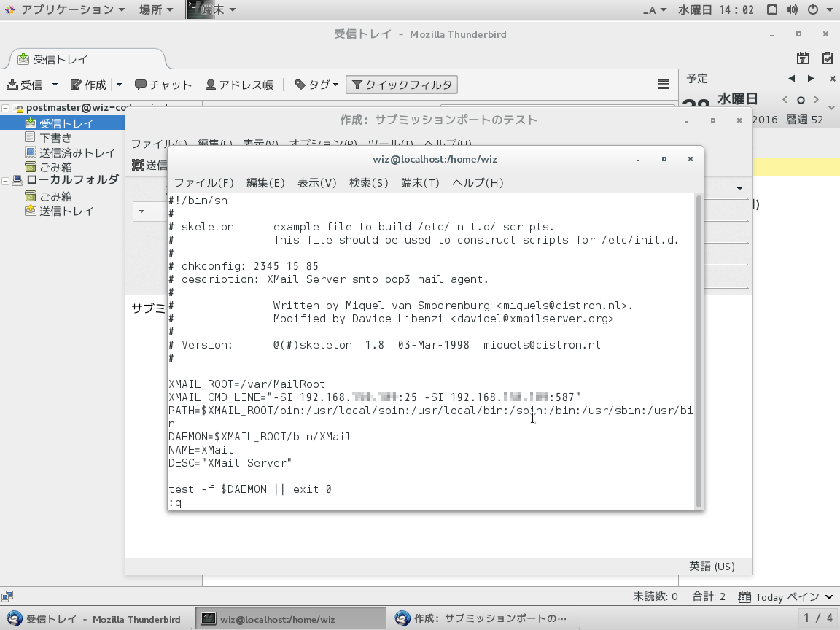This screenshot has height=630, width=840.
Task: Select the Inbox (受信トレイ) tab
Action: click(86, 59)
